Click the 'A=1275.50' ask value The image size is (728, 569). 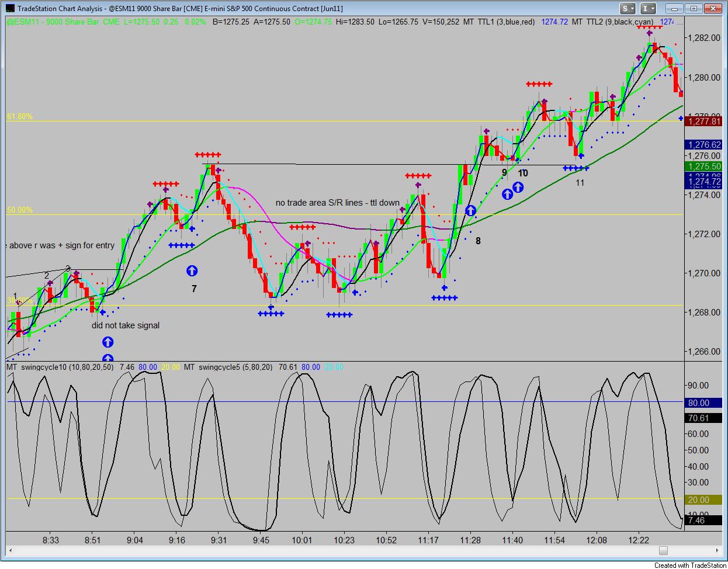[272, 22]
